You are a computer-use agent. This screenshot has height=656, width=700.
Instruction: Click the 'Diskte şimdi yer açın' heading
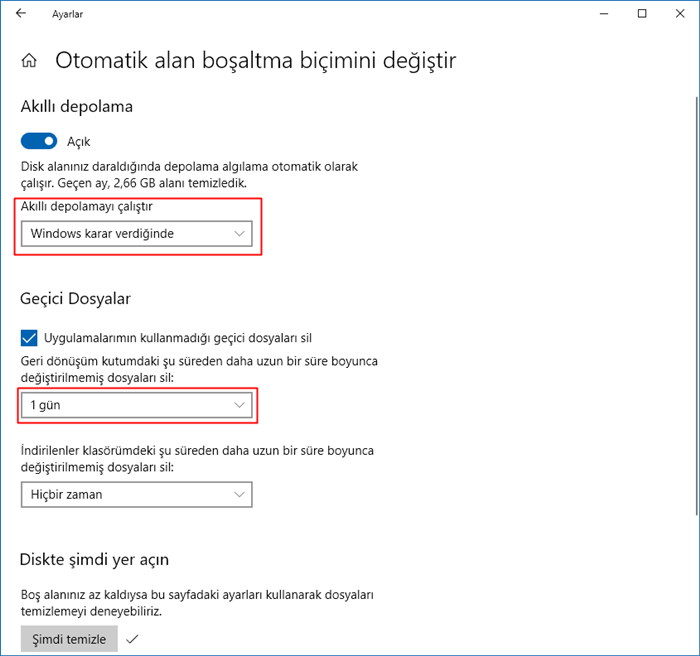click(x=94, y=560)
